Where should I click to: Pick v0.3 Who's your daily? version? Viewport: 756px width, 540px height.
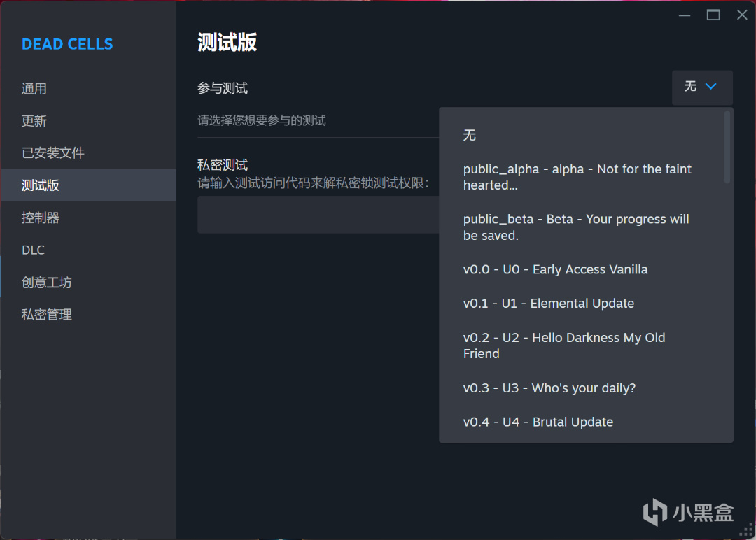point(549,388)
